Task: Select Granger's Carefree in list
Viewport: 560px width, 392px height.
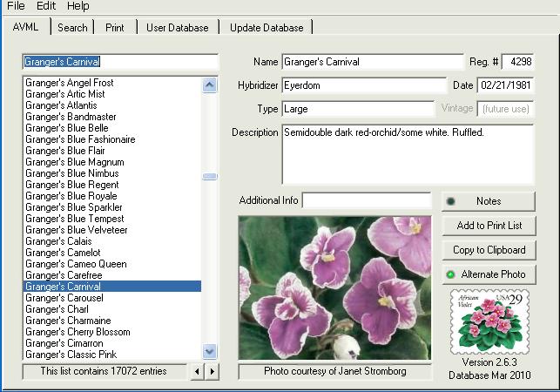Action: click(x=112, y=275)
